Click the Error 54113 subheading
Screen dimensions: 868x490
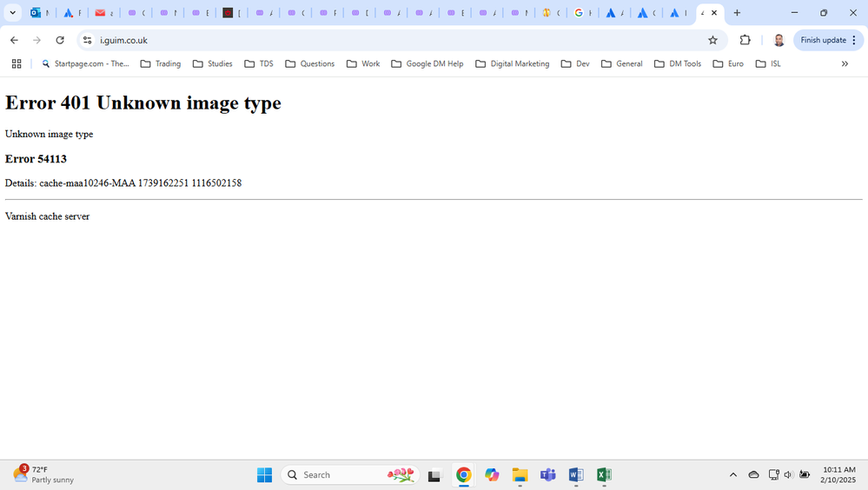click(36, 159)
